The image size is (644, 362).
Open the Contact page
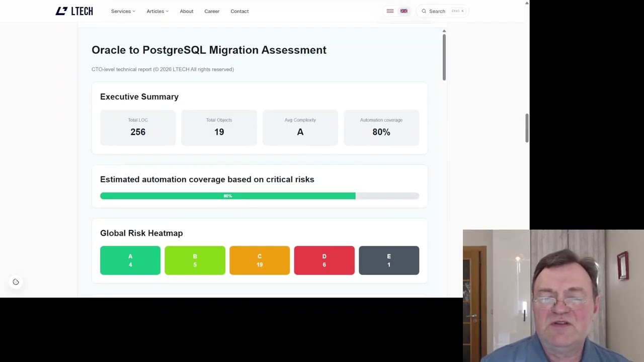(x=239, y=11)
